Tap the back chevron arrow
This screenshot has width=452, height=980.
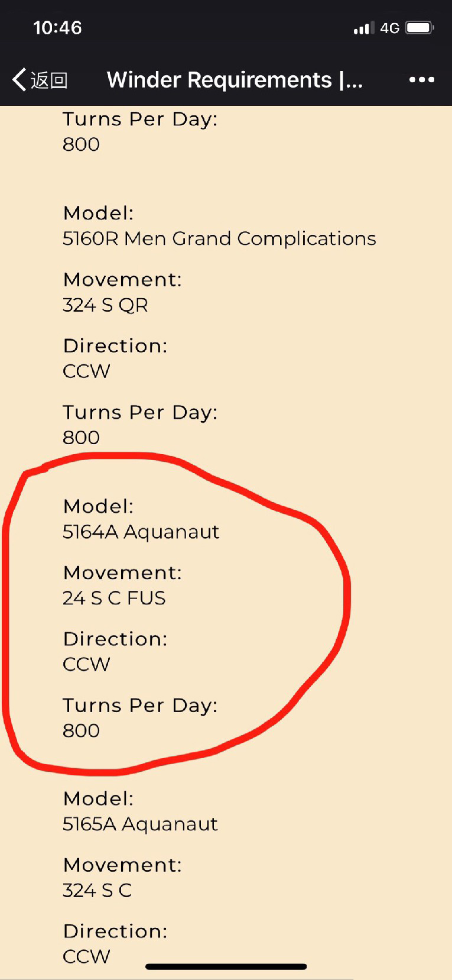pos(19,79)
